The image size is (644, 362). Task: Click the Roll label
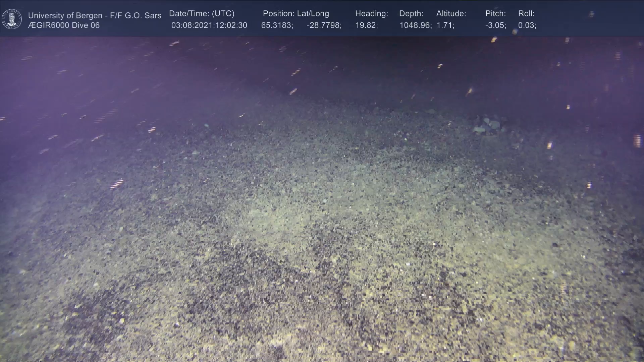[526, 14]
